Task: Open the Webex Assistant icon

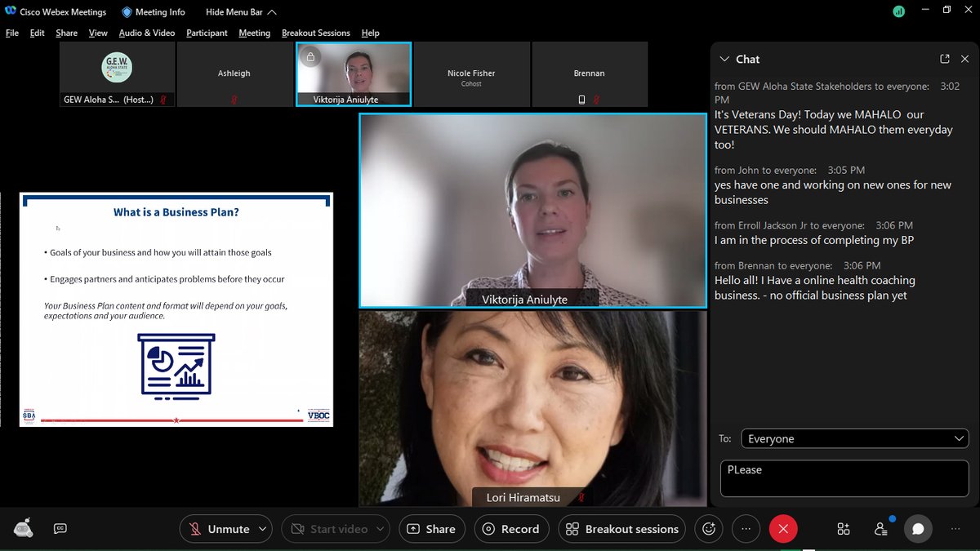Action: coord(24,528)
